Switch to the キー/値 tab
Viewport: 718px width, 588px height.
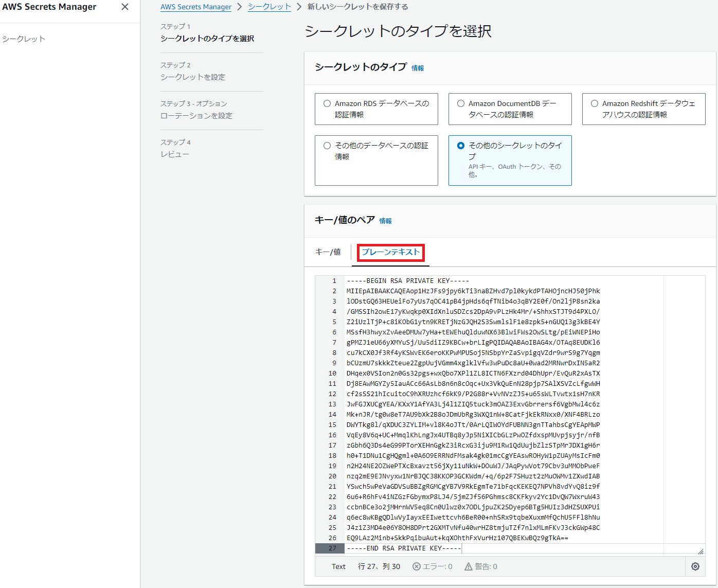click(x=328, y=252)
